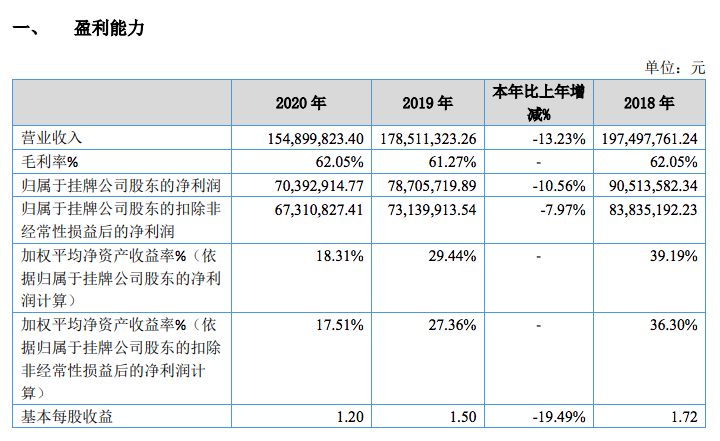
Task: Click the 毛利率% row label
Action: tap(50, 161)
